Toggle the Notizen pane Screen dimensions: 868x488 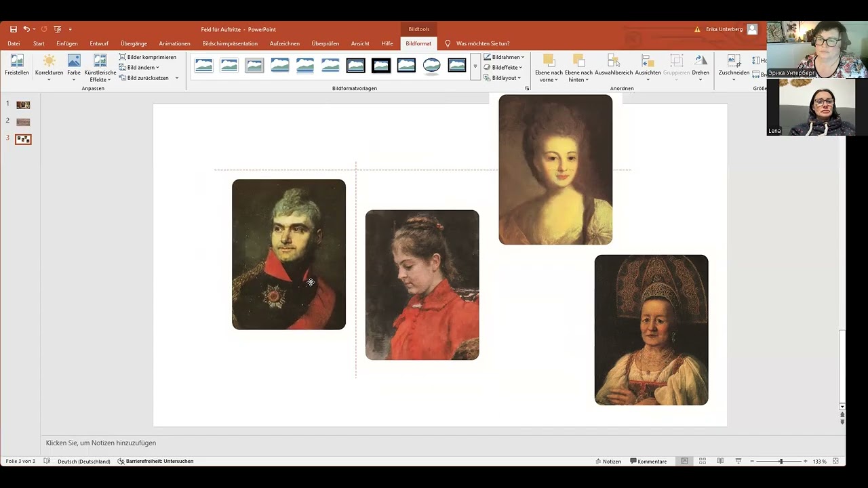(x=608, y=462)
